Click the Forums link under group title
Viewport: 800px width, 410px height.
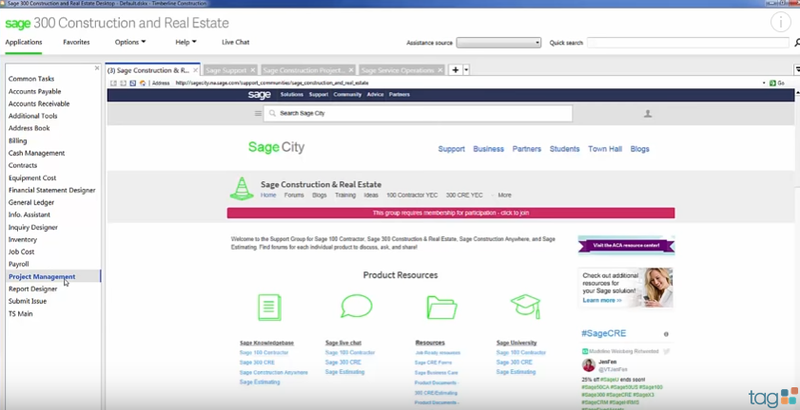pyautogui.click(x=294, y=195)
